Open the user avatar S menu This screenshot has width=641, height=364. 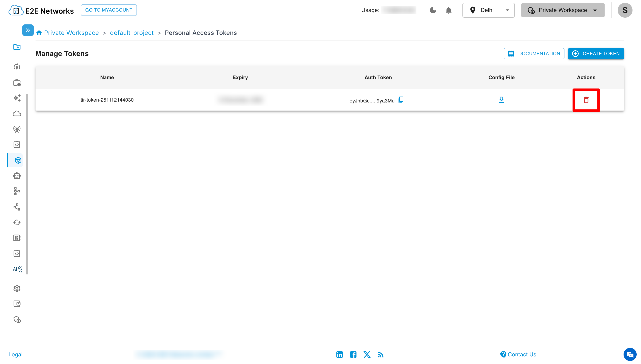(x=625, y=10)
